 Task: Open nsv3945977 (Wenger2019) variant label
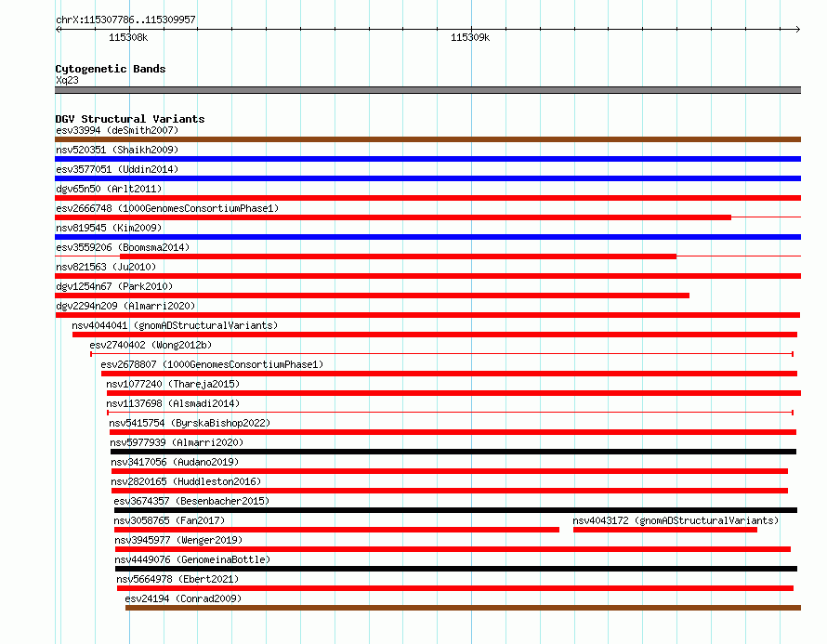click(x=178, y=540)
